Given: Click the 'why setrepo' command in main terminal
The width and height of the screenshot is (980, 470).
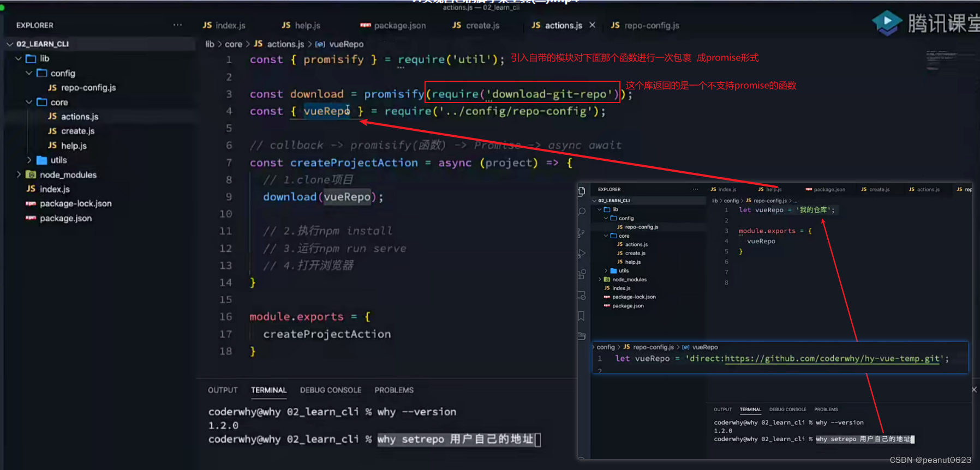Looking at the screenshot, I should 410,439.
